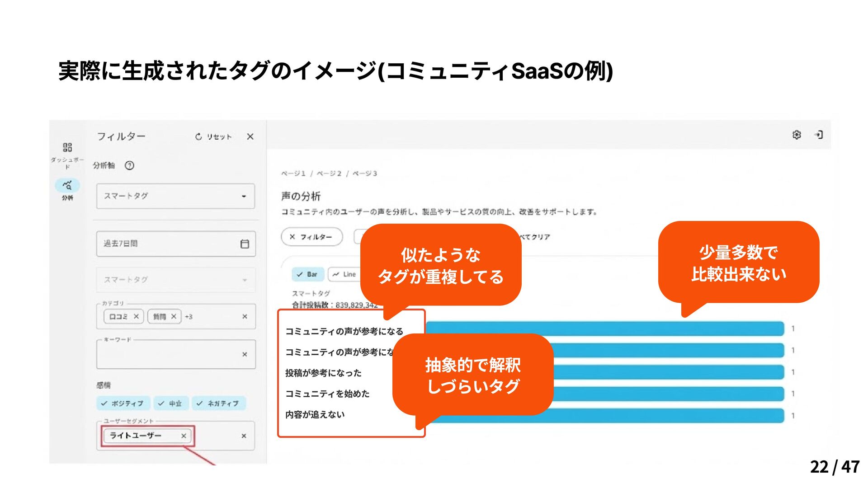Screen dimensions: 868x488
Task: Select the analysis (分析) sidebar icon
Action: [x=67, y=185]
